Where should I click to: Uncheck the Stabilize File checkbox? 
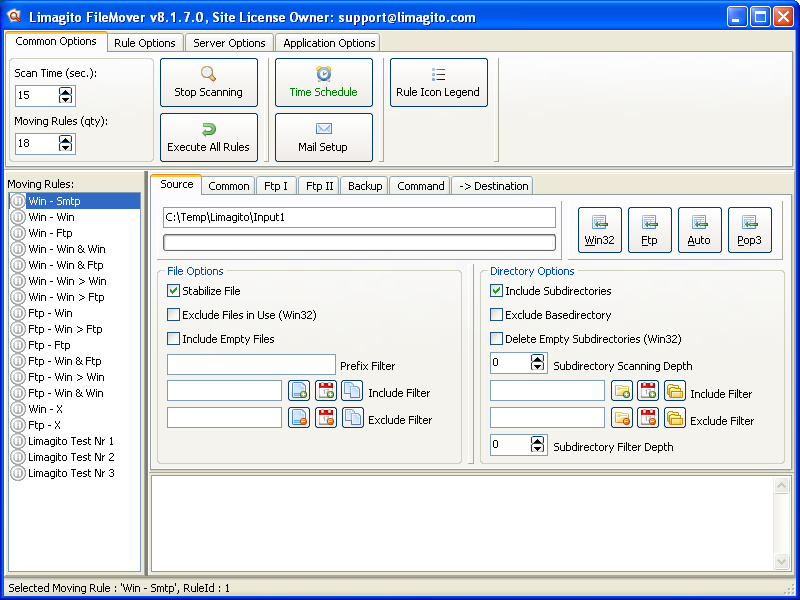point(174,291)
